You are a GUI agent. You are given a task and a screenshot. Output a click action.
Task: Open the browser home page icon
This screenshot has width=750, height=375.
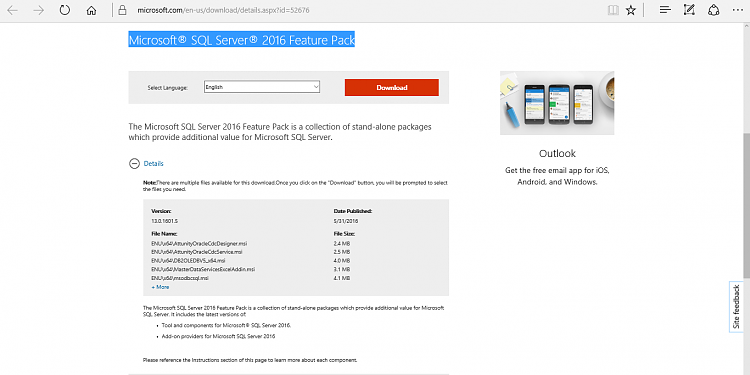91,10
